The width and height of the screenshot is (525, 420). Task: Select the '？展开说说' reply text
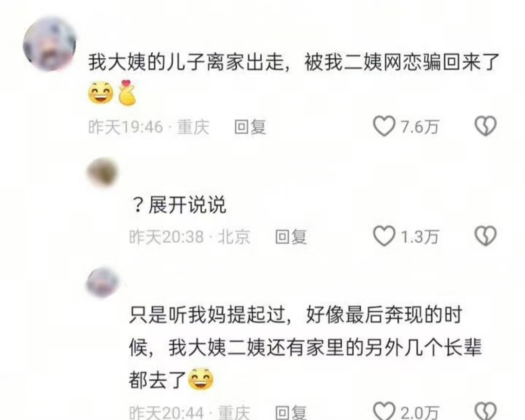coord(179,204)
